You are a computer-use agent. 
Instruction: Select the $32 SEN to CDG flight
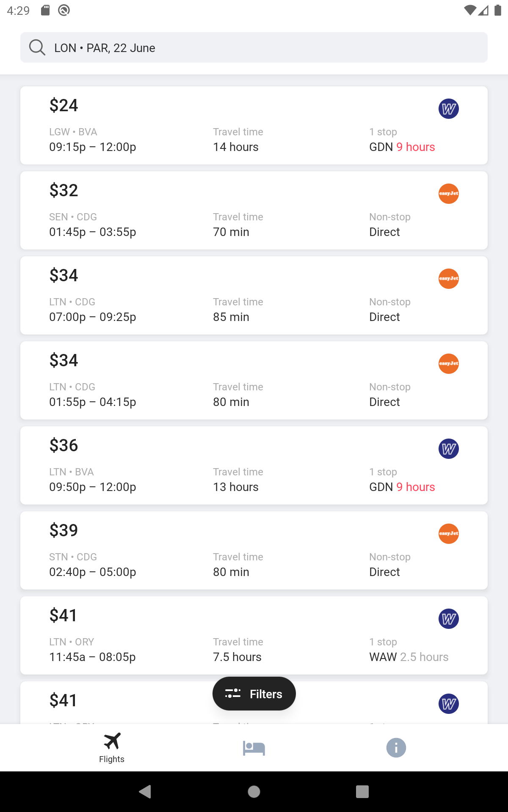(x=254, y=210)
